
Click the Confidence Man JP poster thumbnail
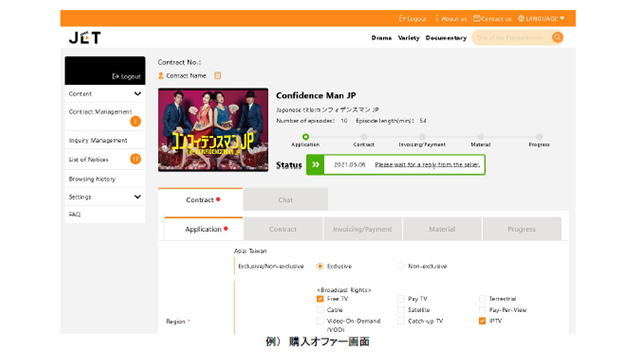click(213, 130)
